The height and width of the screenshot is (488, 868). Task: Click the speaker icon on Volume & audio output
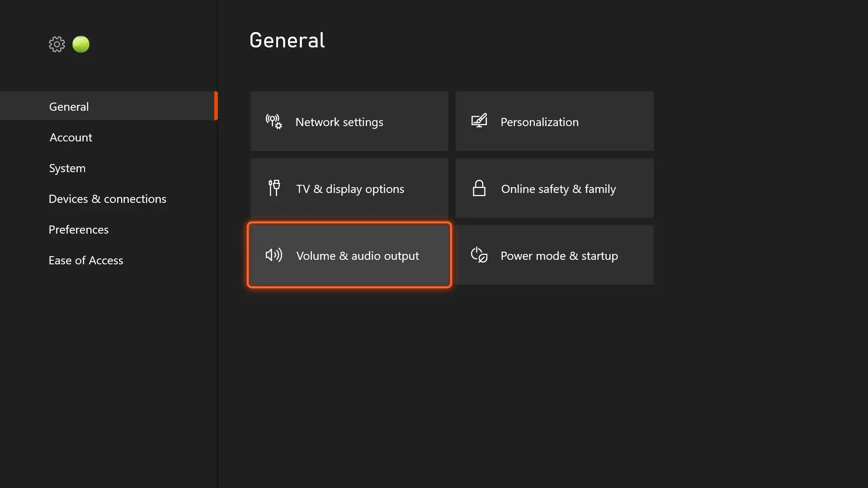click(274, 255)
